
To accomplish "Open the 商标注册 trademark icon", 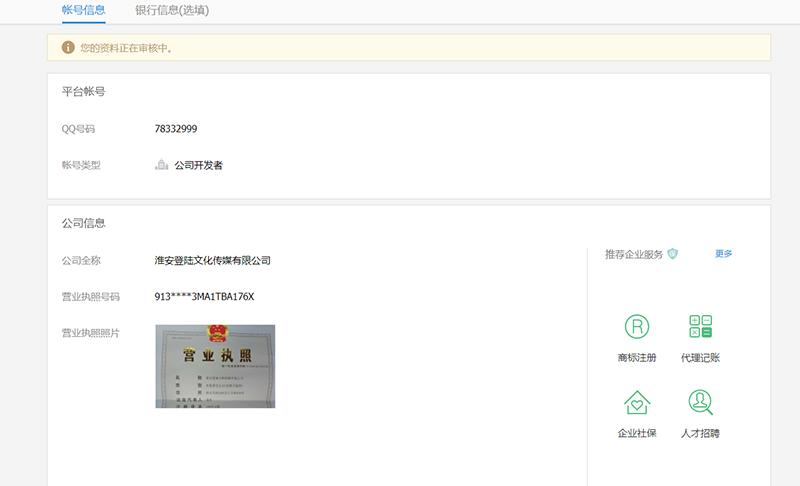I will (x=637, y=326).
